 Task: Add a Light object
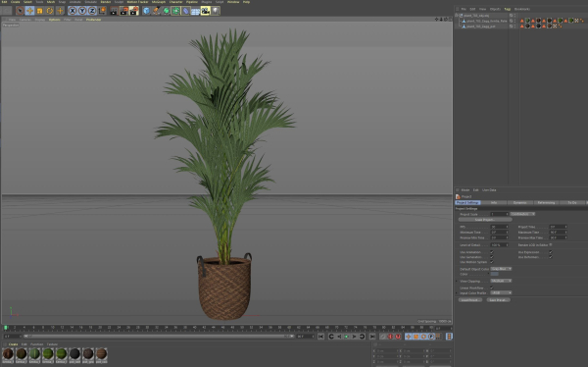pyautogui.click(x=216, y=11)
